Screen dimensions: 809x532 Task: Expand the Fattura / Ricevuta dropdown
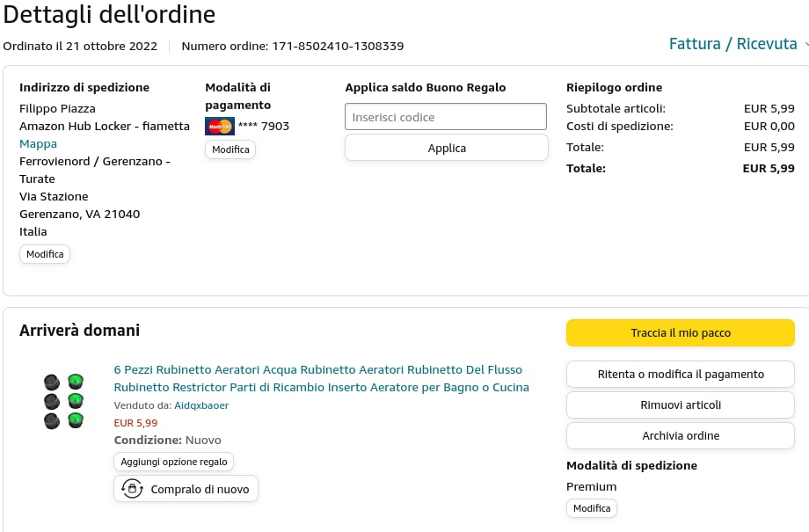pos(737,44)
